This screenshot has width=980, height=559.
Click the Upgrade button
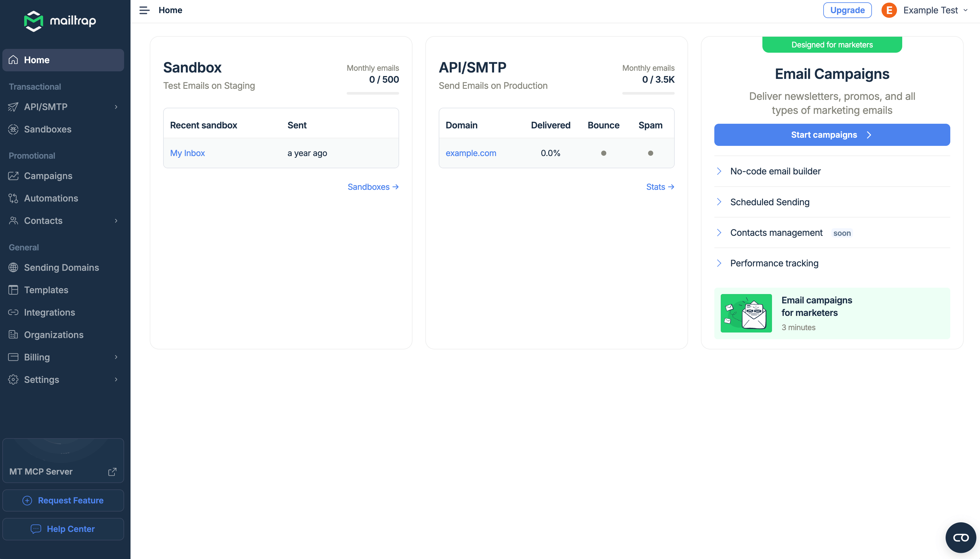(x=847, y=10)
